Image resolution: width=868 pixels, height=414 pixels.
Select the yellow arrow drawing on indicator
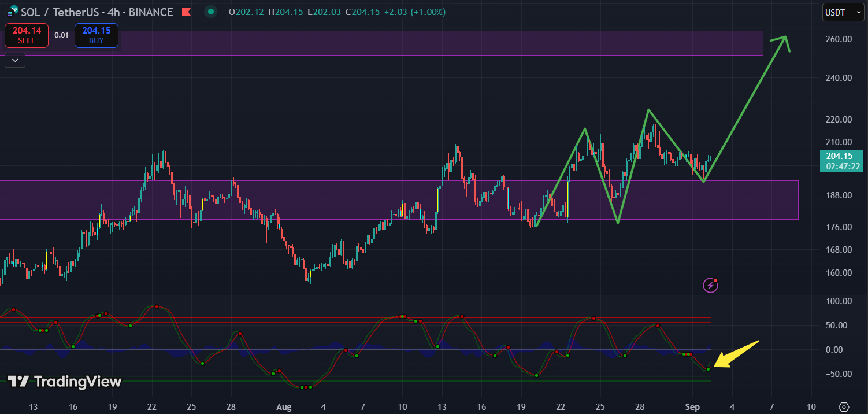tap(736, 354)
